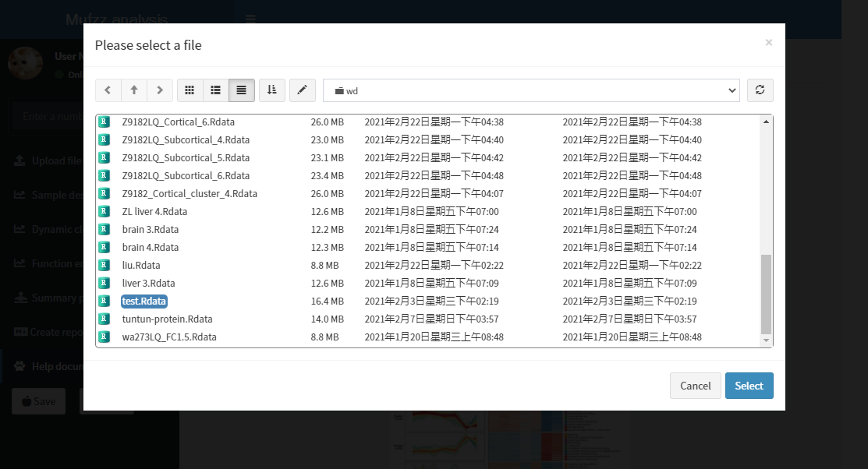
Task: Refresh the file list
Action: click(760, 90)
